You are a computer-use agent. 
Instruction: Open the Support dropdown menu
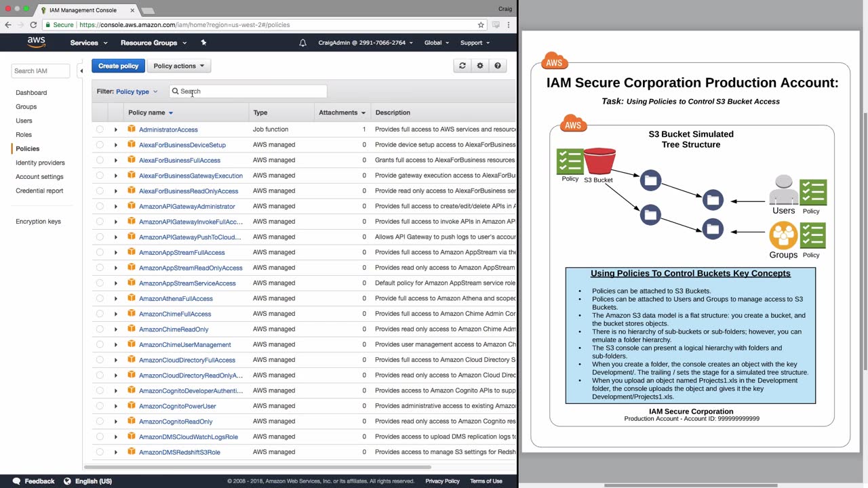pos(475,43)
